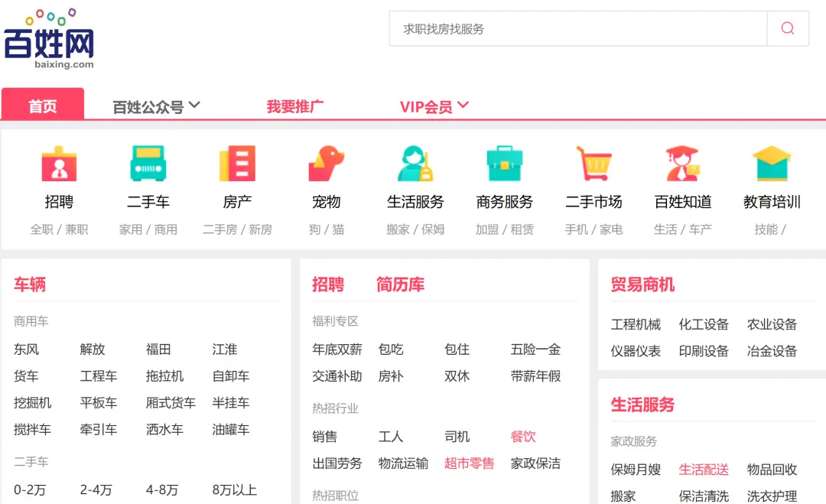Open the 挖掘机 excavator link
This screenshot has width=826, height=504.
click(33, 402)
